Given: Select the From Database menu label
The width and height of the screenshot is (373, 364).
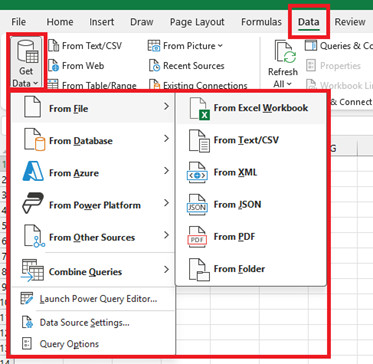Looking at the screenshot, I should pyautogui.click(x=81, y=141).
